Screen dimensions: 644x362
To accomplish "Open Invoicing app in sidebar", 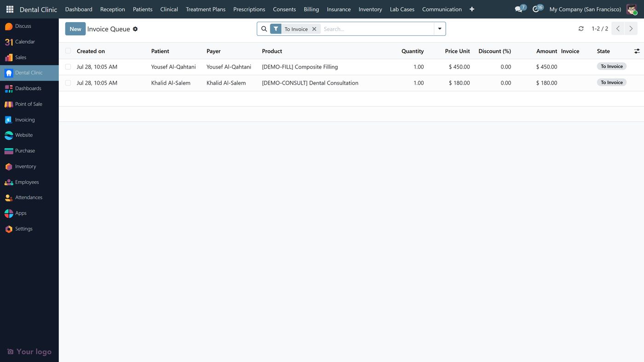I will (x=29, y=120).
